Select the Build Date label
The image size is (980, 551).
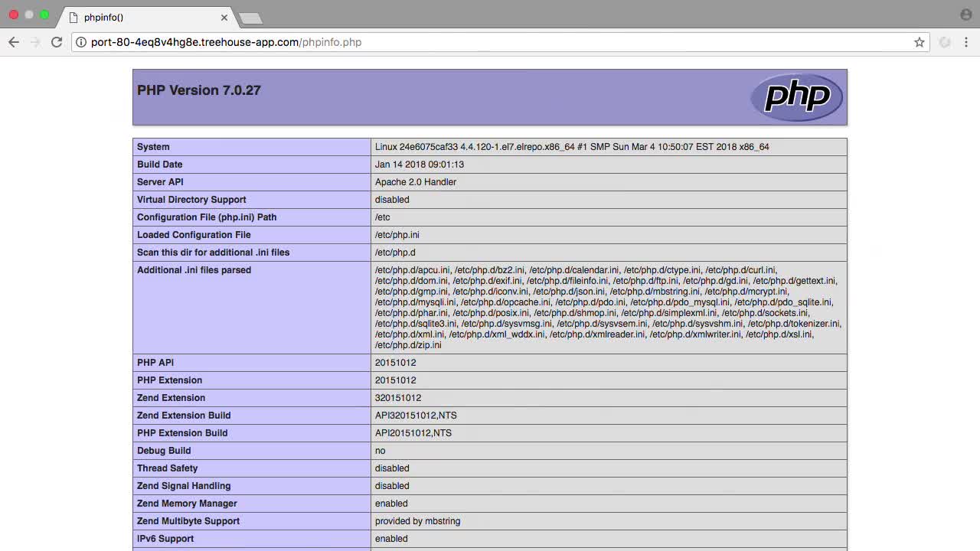(x=160, y=165)
